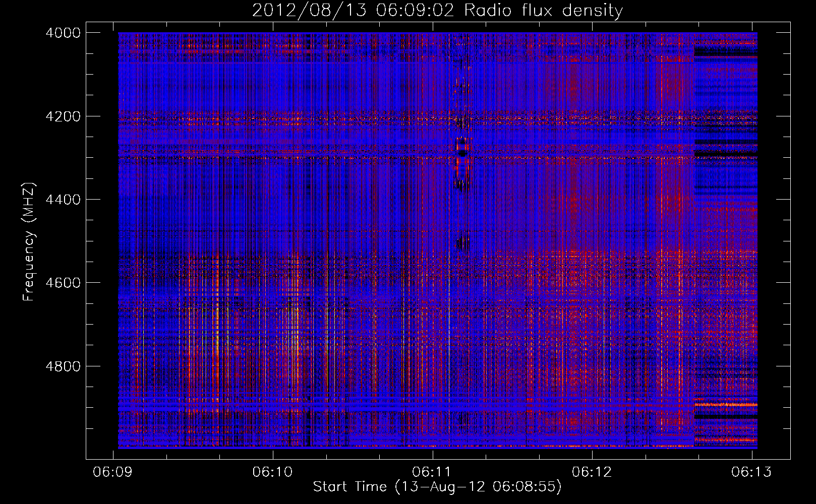This screenshot has height=504, width=816.
Task: Click the 06:11 time tick label
Action: click(x=432, y=472)
